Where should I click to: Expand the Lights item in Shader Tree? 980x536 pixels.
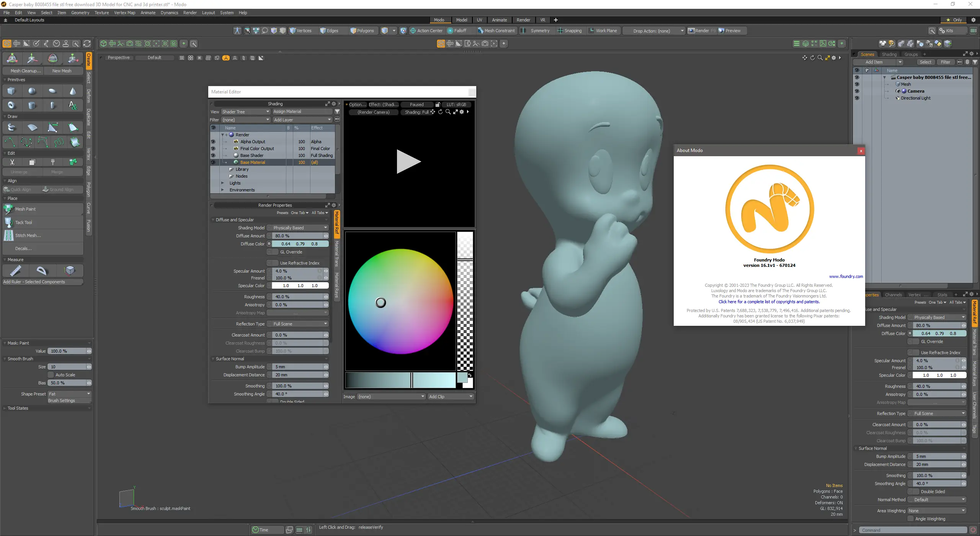(222, 183)
